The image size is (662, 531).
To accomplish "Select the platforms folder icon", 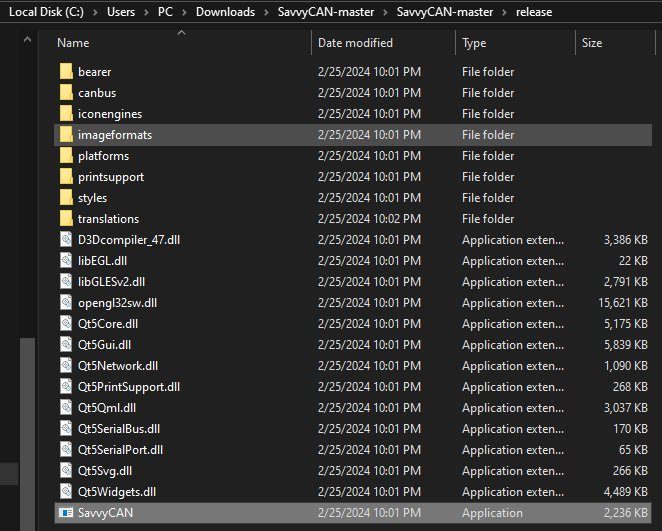I will tap(66, 156).
